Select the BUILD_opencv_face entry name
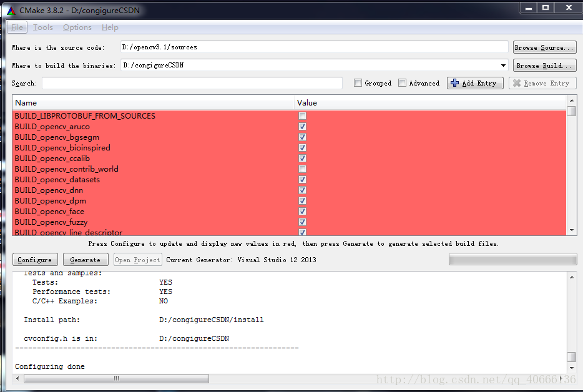 tap(49, 212)
